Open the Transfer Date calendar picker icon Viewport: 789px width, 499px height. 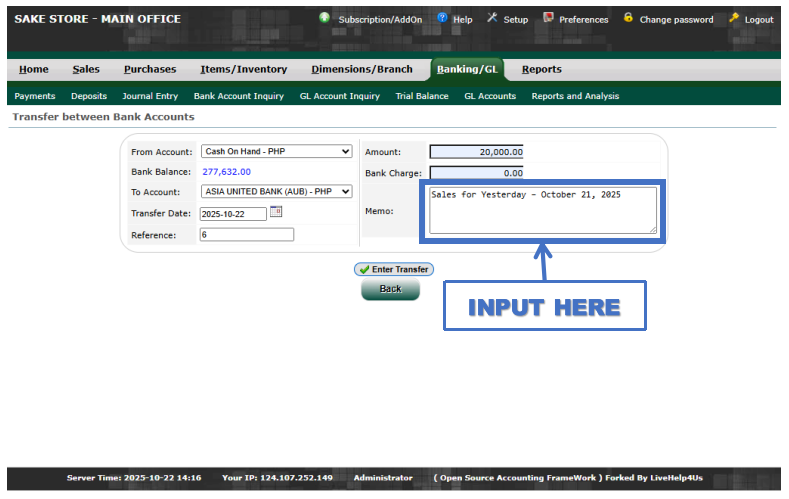click(277, 212)
